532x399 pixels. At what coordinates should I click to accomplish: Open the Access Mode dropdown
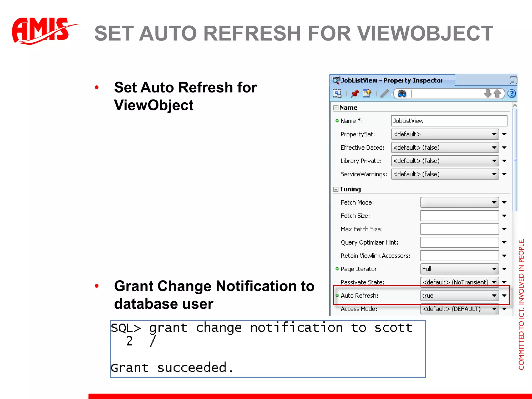point(460,309)
